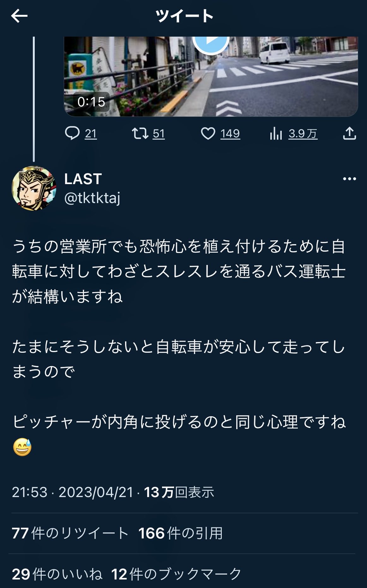Open replies via the speech bubble icon
The image size is (367, 588).
[72, 134]
